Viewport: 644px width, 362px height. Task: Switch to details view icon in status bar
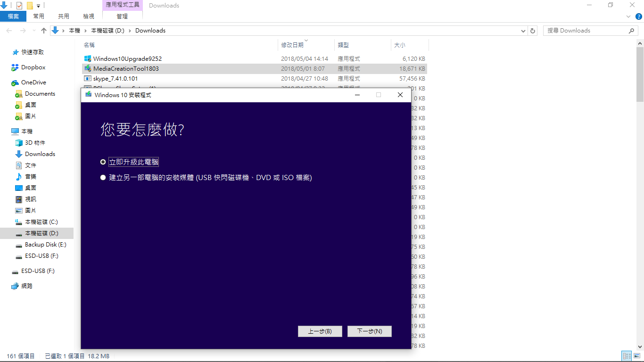coord(627,356)
